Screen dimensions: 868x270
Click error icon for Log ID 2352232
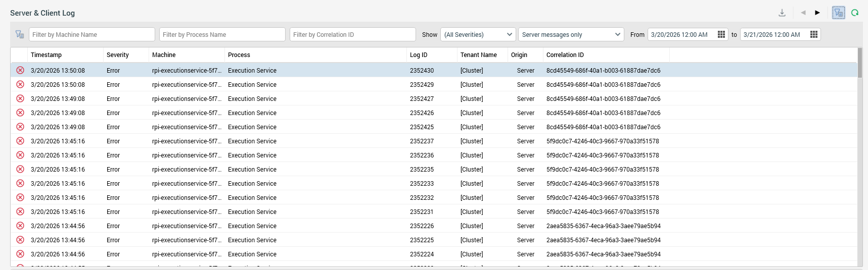20,197
